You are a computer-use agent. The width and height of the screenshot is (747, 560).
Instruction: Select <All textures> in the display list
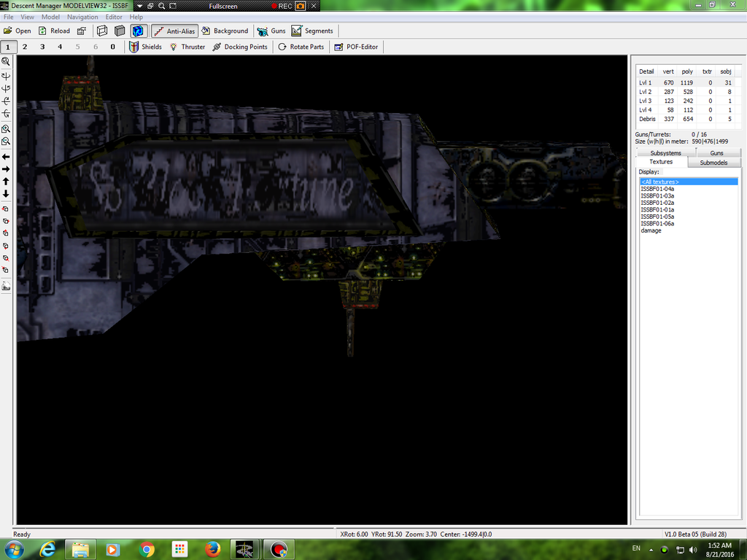pos(689,182)
